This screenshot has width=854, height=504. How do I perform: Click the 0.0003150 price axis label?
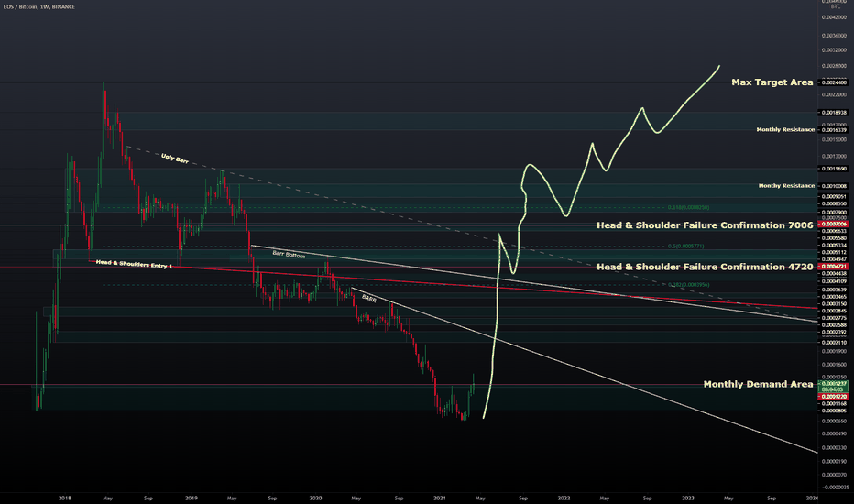click(834, 304)
